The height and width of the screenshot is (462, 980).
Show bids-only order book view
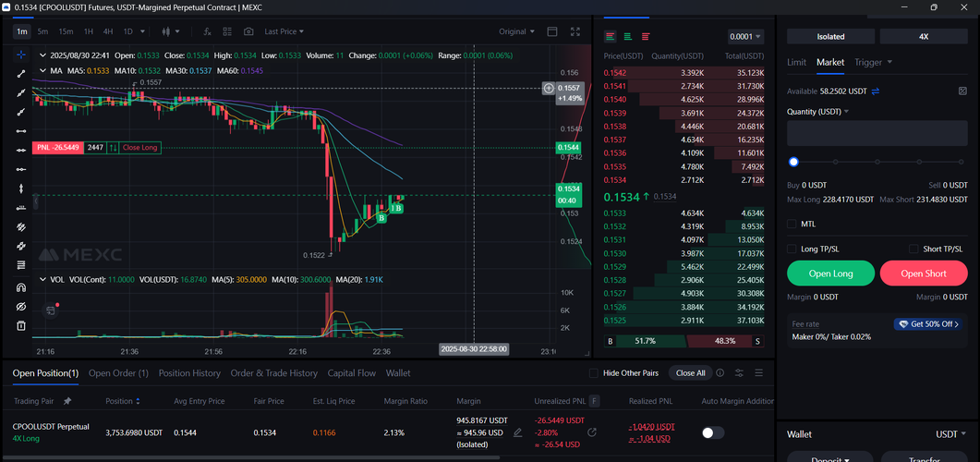click(x=627, y=36)
